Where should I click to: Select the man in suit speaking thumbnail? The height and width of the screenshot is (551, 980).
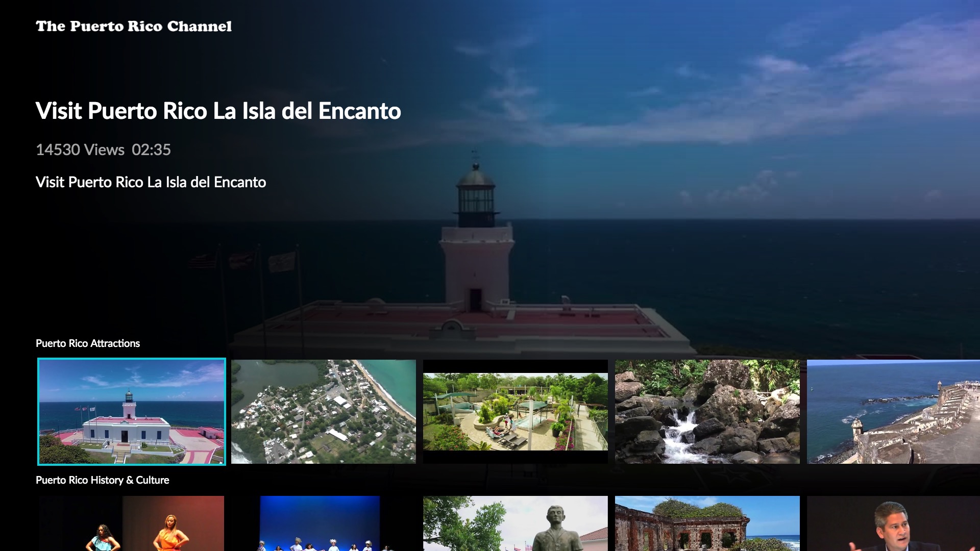(893, 523)
